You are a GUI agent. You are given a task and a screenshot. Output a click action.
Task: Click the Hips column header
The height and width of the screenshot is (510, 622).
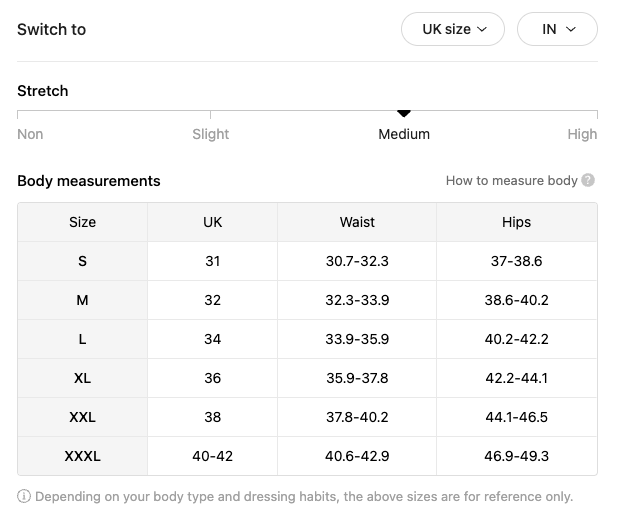[x=516, y=222]
